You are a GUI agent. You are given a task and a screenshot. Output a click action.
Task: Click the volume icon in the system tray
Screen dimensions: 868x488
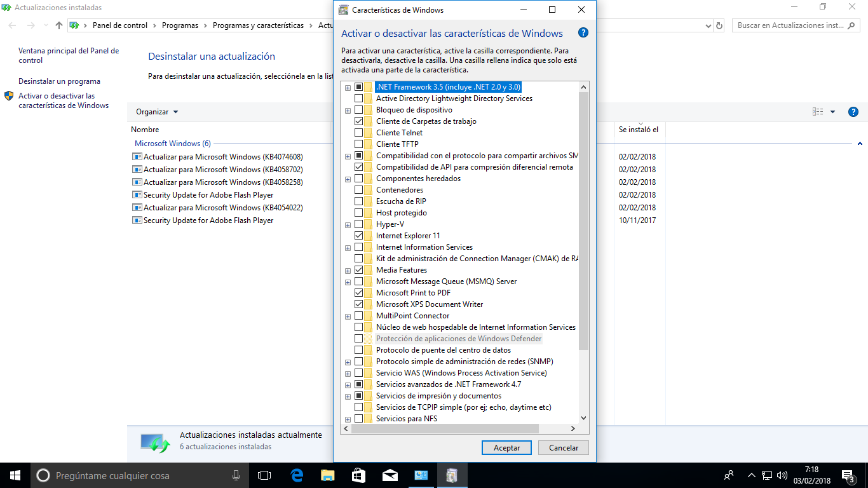click(x=781, y=475)
